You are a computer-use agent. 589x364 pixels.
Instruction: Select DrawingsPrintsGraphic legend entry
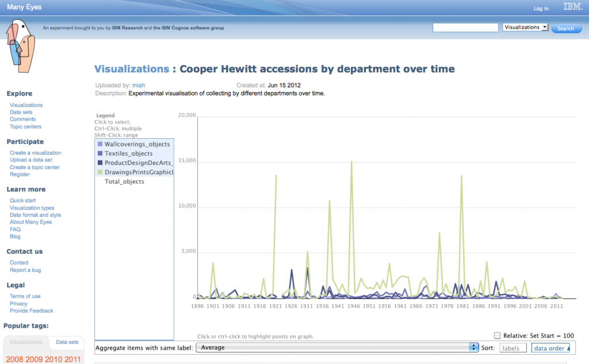click(x=134, y=173)
